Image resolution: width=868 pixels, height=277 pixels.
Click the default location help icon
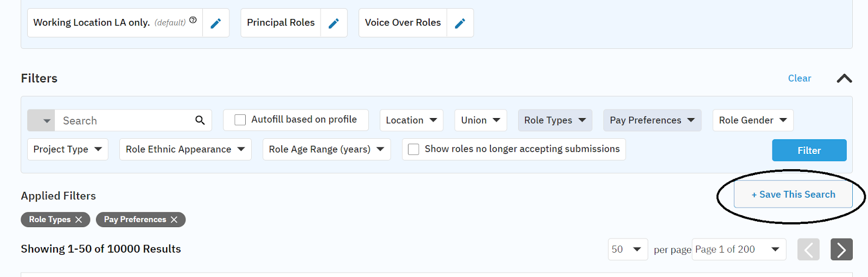coord(193,20)
